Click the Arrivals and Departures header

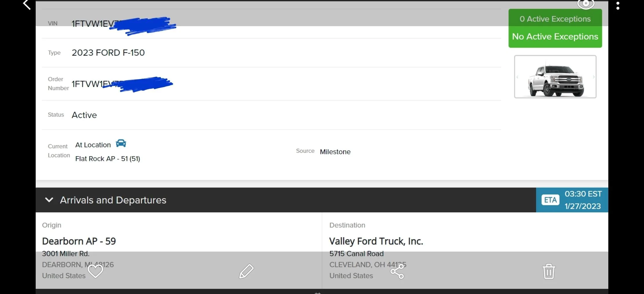(113, 200)
